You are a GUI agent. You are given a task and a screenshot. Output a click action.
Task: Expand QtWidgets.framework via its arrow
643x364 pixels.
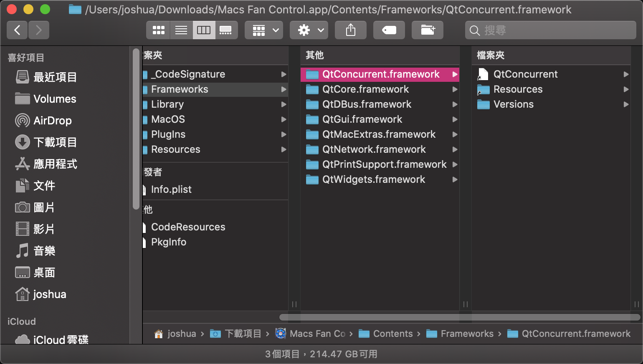(x=455, y=179)
